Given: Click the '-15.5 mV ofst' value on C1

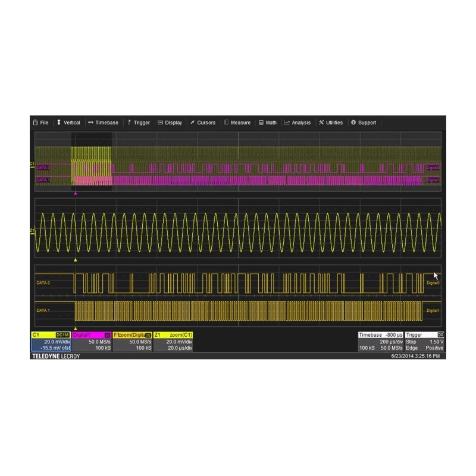Looking at the screenshot, I should [55, 348].
